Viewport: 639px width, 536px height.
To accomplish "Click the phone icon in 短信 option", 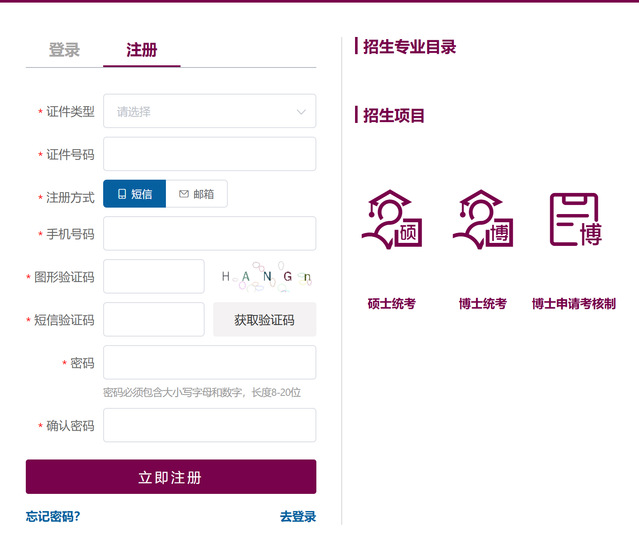I will click(x=122, y=194).
